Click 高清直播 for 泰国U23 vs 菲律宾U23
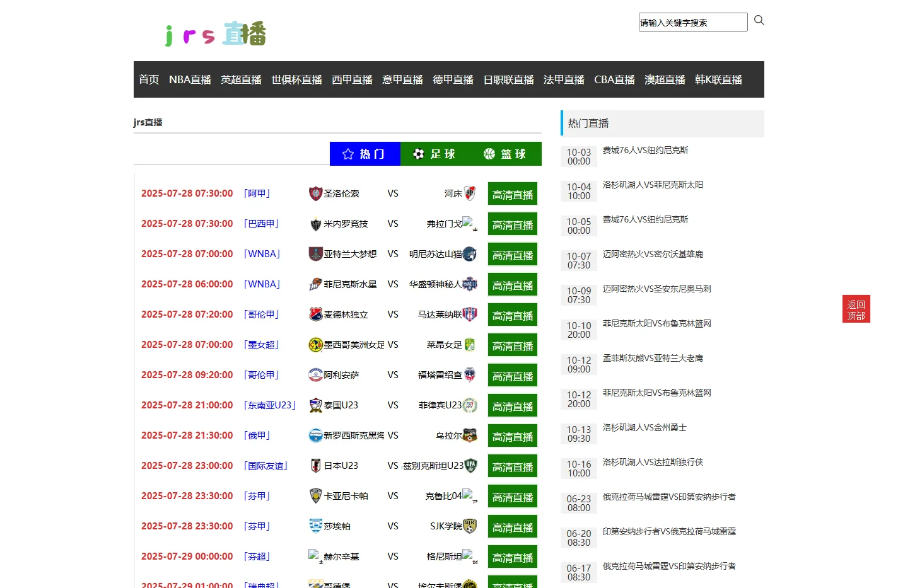Viewport: 898px width, 588px height. click(x=513, y=406)
